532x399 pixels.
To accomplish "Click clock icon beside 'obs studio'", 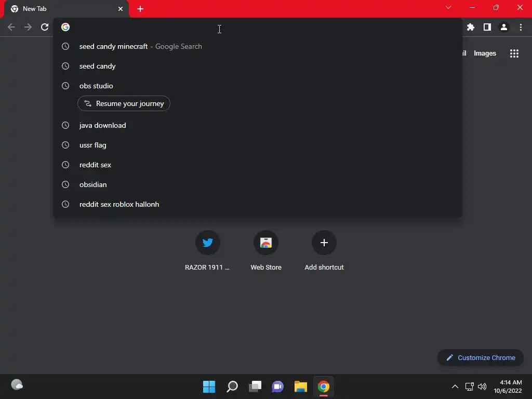I will [65, 86].
